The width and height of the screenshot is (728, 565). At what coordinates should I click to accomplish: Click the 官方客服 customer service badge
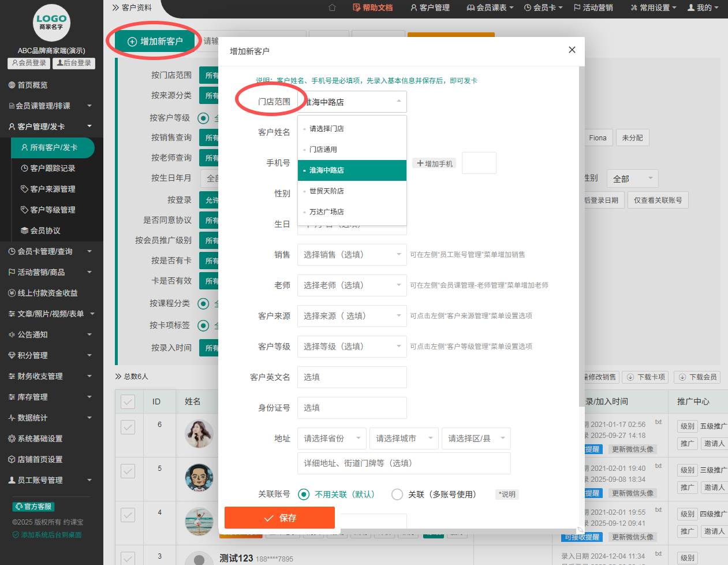pyautogui.click(x=33, y=507)
